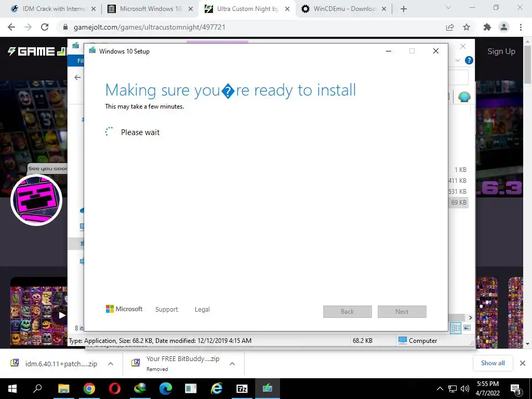The width and height of the screenshot is (532, 399).
Task: Open Windows Start menu
Action: (12, 389)
